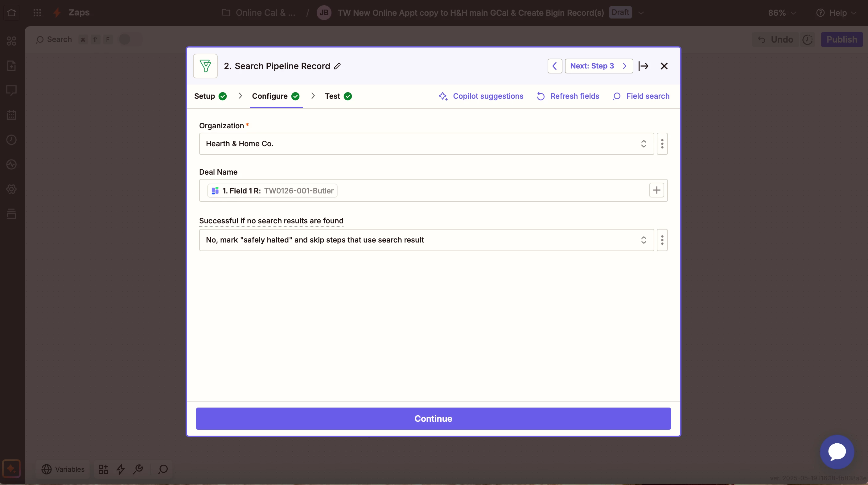The height and width of the screenshot is (485, 868).
Task: Open the Online Cal folder breadcrumb
Action: (259, 13)
